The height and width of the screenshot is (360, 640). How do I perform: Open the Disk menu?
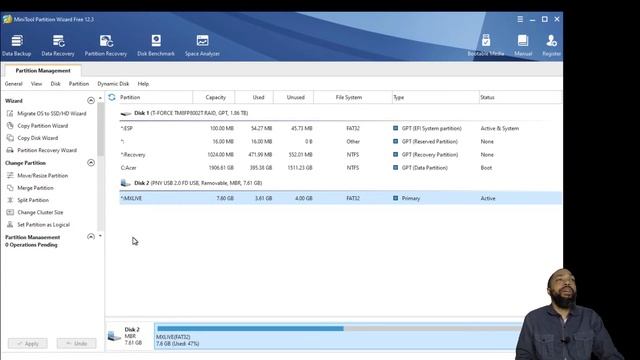[x=56, y=84]
